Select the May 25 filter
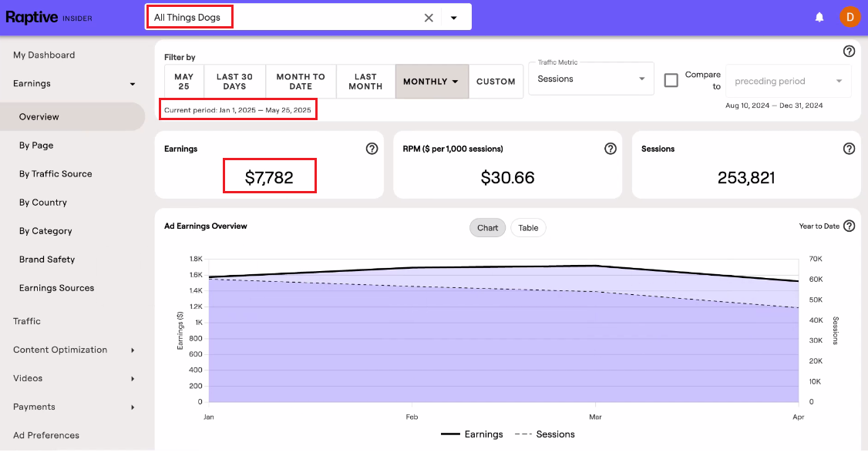The width and height of the screenshot is (868, 459). (184, 82)
